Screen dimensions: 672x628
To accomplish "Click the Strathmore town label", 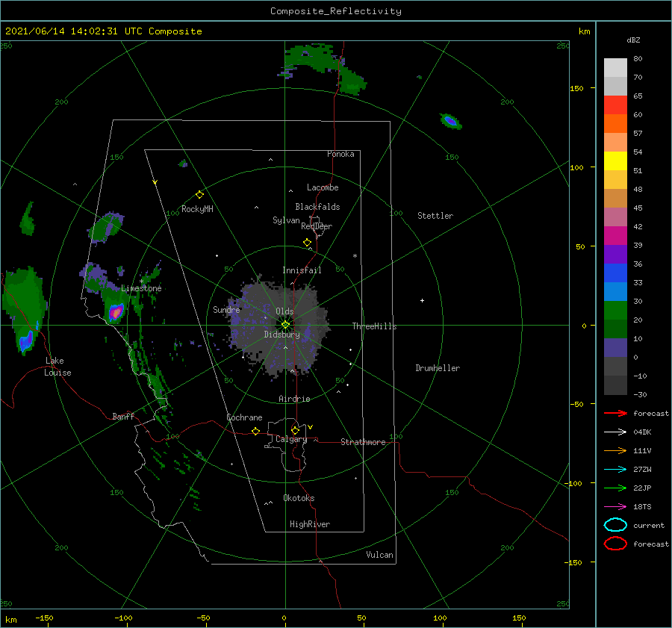I will (363, 442).
